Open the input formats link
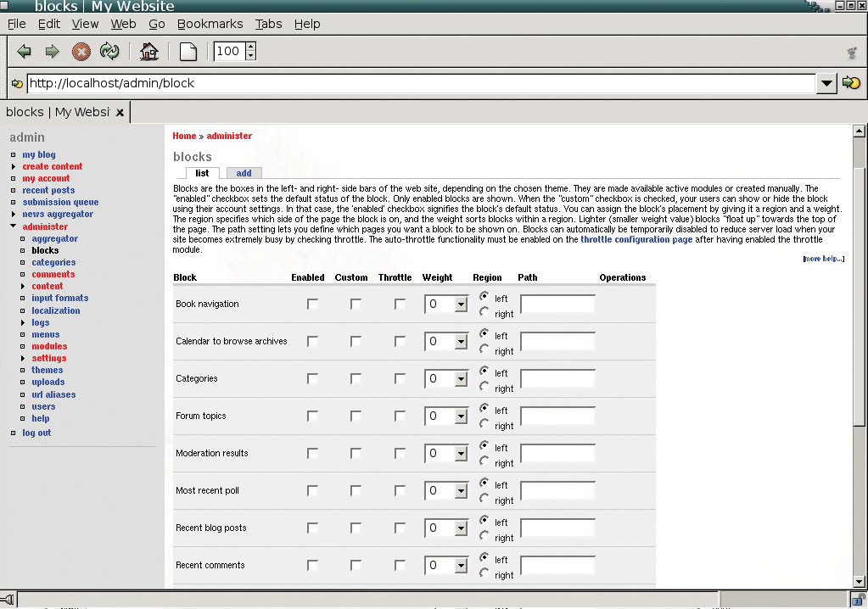Screen dimensions: 868x609 pyautogui.click(x=59, y=299)
